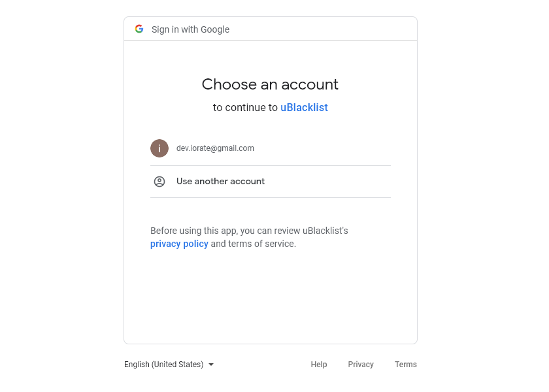Click "uBlacklist's" in the review notice

coord(325,231)
